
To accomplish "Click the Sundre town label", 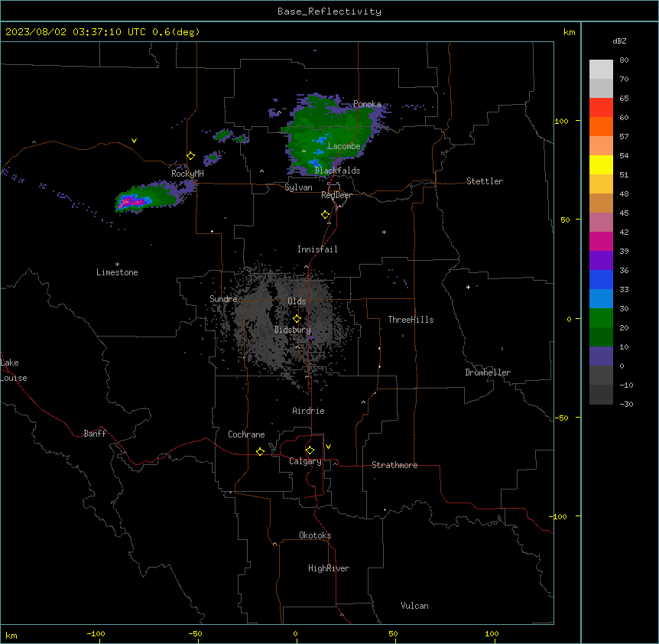I will pyautogui.click(x=223, y=299).
